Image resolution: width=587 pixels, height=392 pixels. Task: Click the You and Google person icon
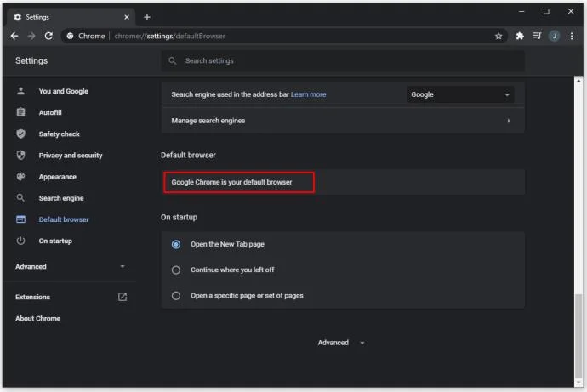(x=21, y=91)
